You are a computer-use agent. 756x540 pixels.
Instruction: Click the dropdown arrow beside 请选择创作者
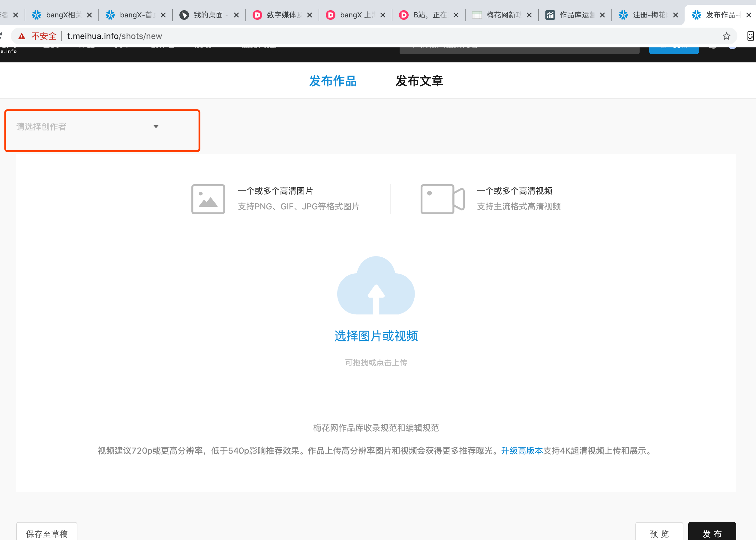point(156,127)
